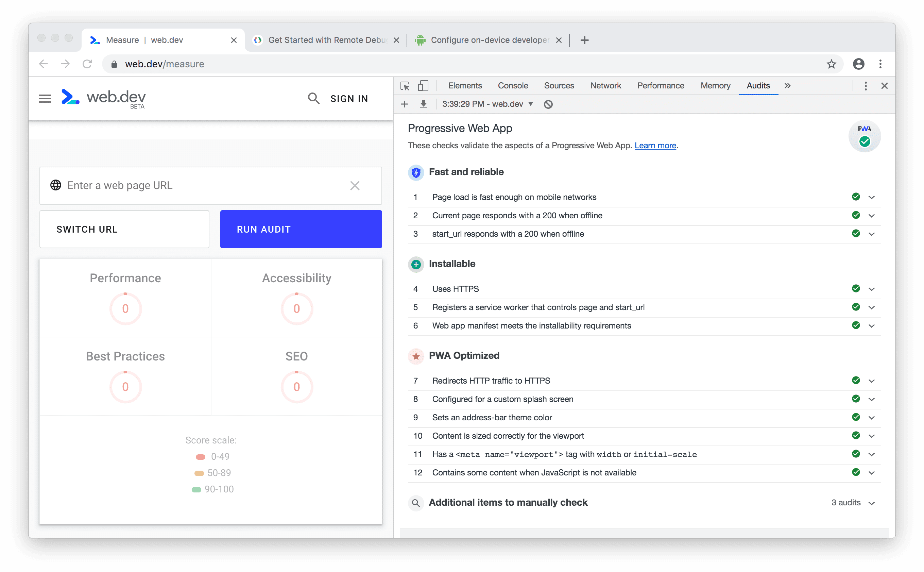Click the Performance panel tab

pos(661,86)
